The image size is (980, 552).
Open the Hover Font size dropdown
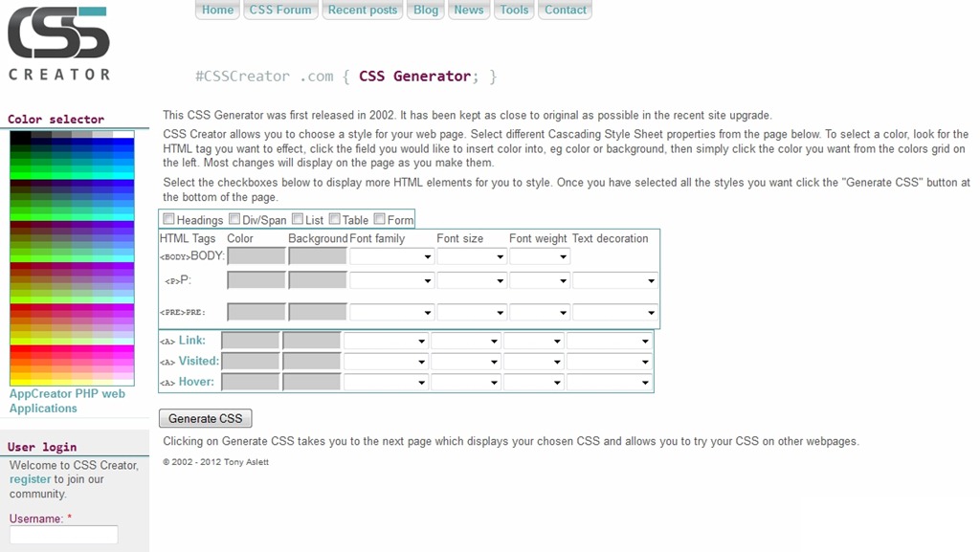[465, 382]
